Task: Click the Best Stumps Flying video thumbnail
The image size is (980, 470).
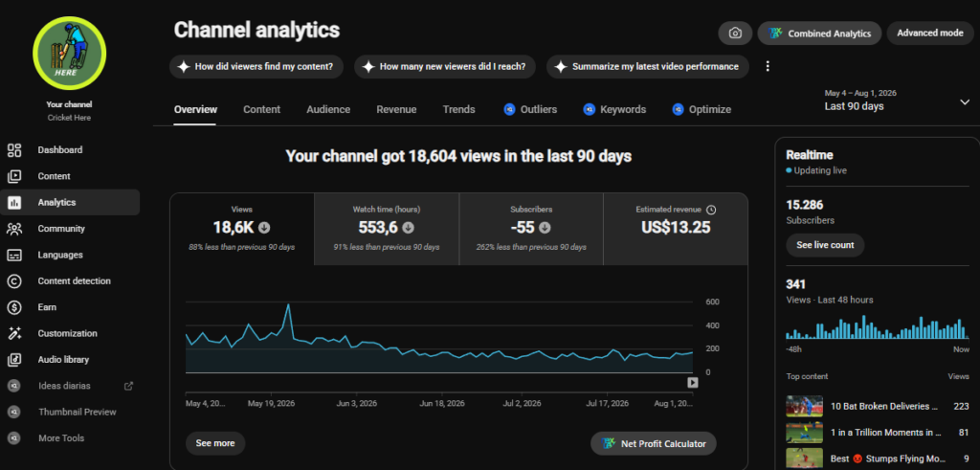Action: pyautogui.click(x=804, y=459)
